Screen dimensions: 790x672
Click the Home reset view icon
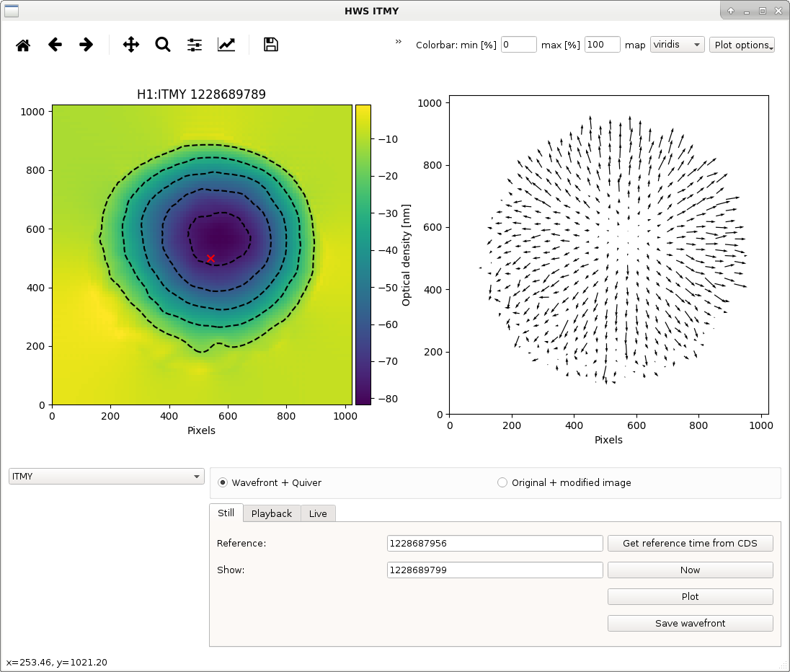pyautogui.click(x=23, y=45)
